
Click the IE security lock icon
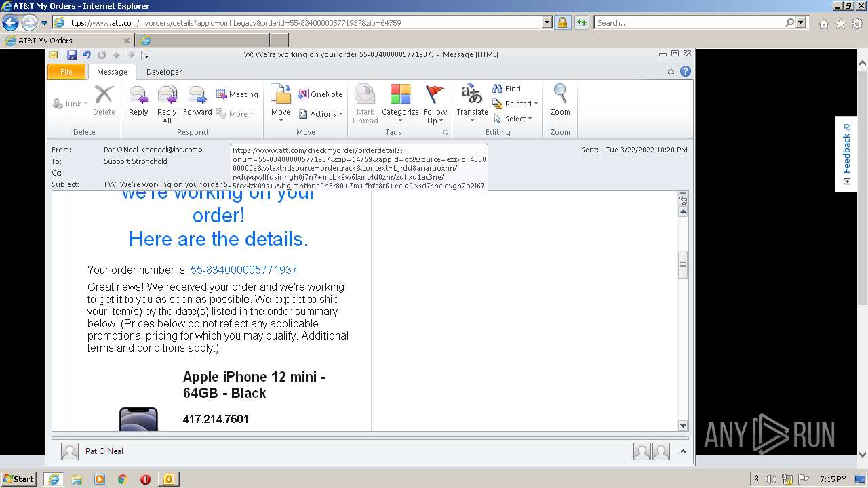coord(562,23)
